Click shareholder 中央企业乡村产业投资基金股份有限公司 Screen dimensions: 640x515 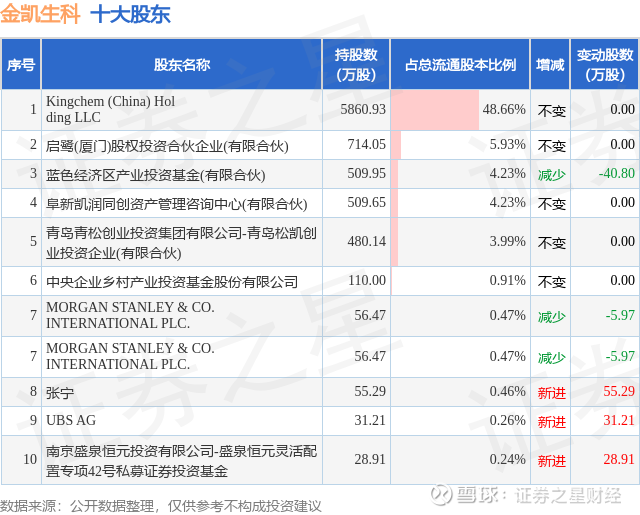172,282
